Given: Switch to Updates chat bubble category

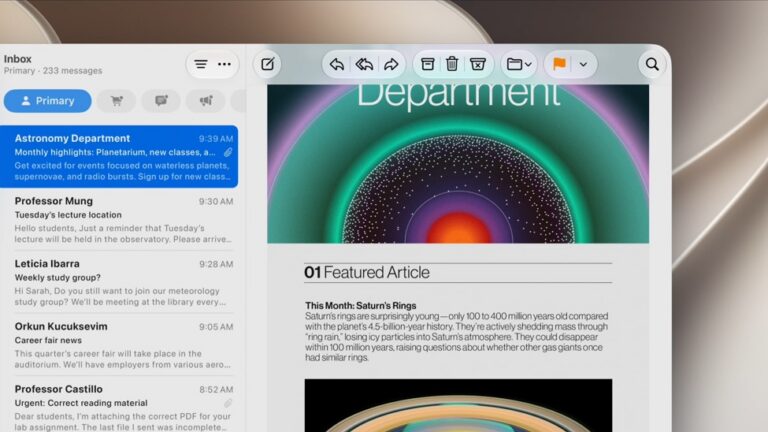Looking at the screenshot, I should point(161,101).
